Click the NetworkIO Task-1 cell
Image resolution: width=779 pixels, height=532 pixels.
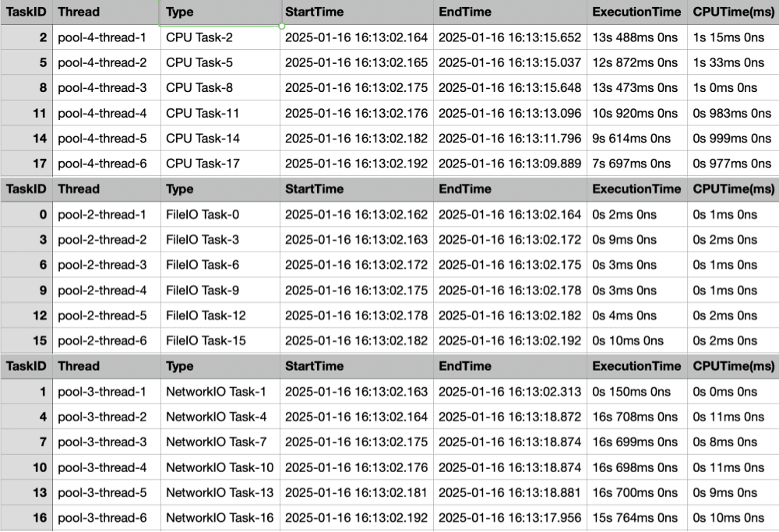tap(220, 392)
